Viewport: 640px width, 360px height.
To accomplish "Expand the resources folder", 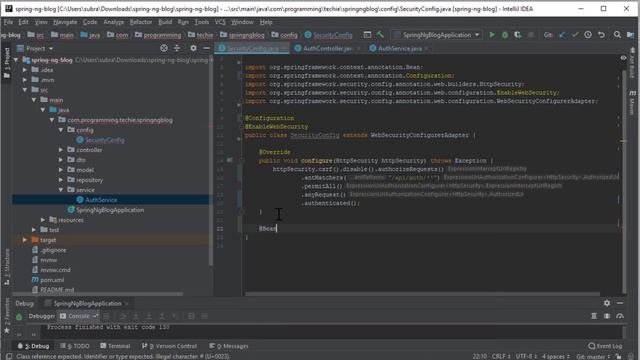I will click(x=43, y=220).
